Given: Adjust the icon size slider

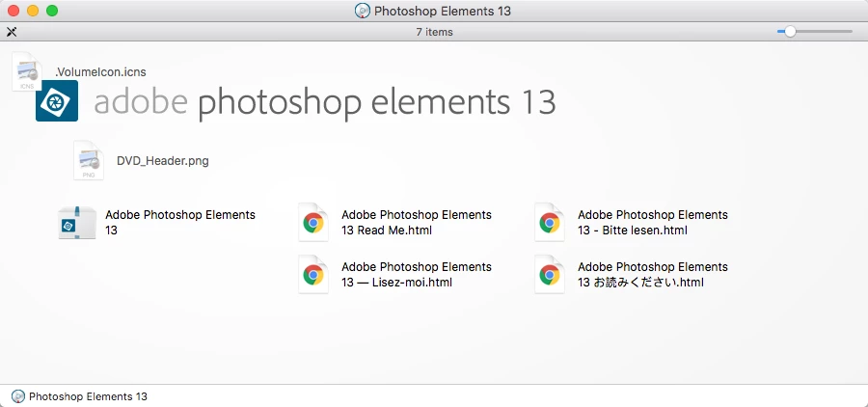Looking at the screenshot, I should 791,32.
